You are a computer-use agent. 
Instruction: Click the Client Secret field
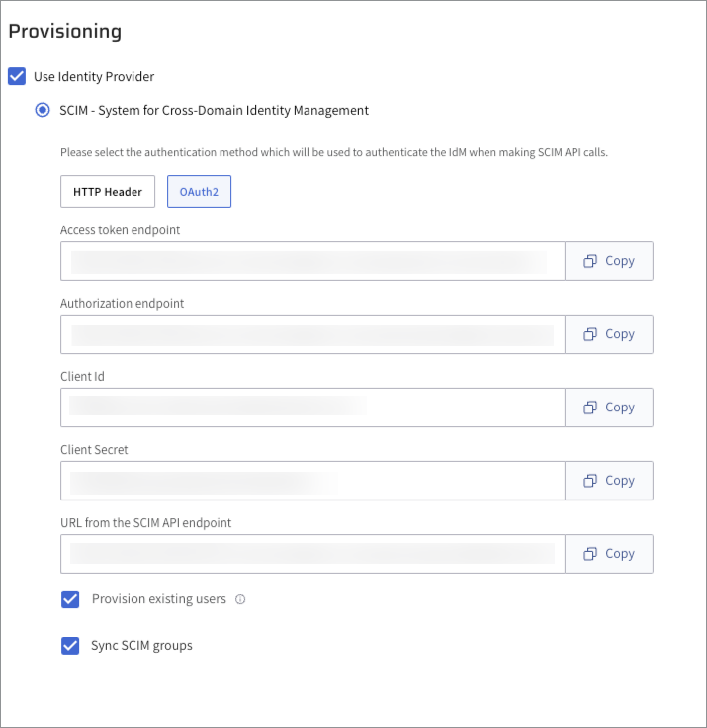pos(312,481)
